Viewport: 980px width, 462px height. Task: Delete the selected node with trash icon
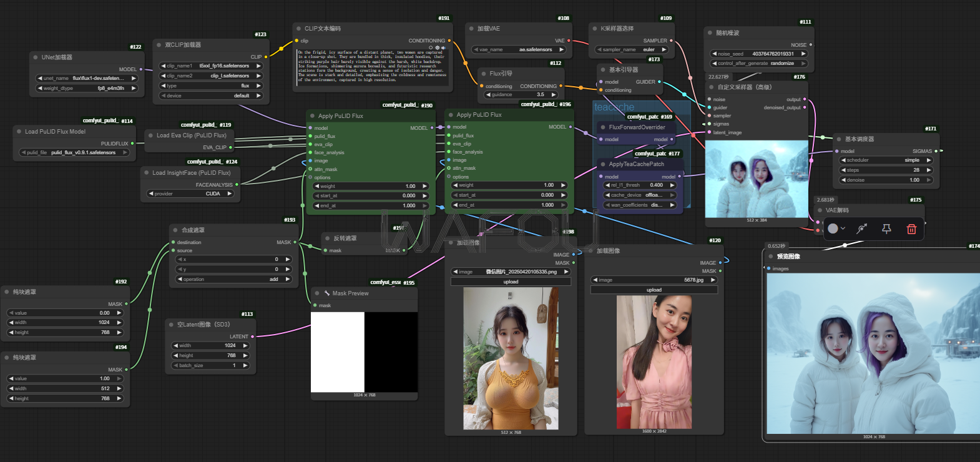[x=911, y=229]
